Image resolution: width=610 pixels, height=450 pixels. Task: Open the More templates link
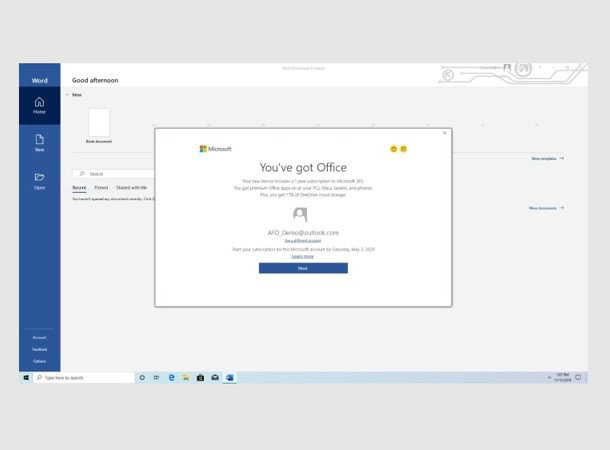point(547,158)
